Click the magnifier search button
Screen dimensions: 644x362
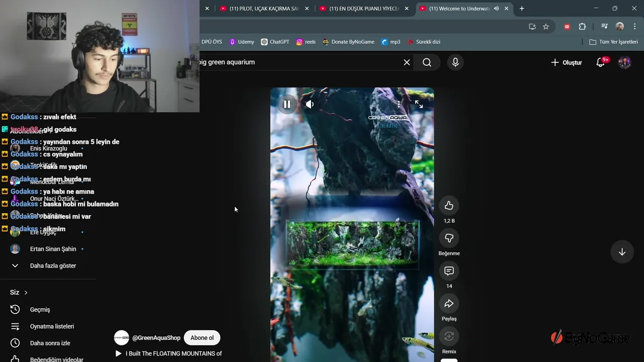427,62
